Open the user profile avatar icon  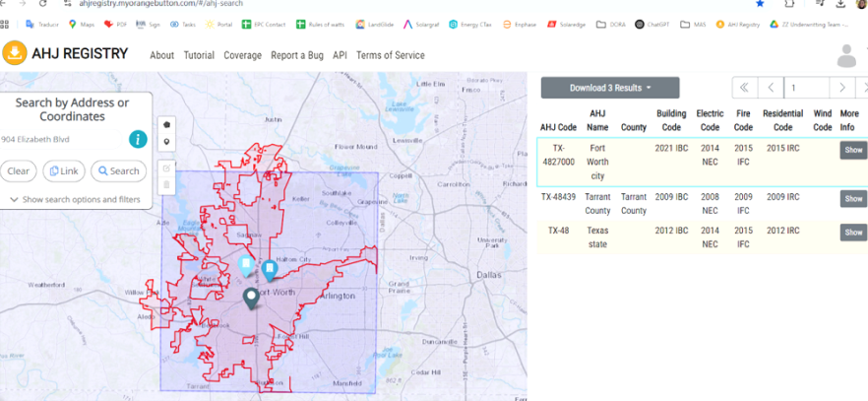[x=846, y=56]
